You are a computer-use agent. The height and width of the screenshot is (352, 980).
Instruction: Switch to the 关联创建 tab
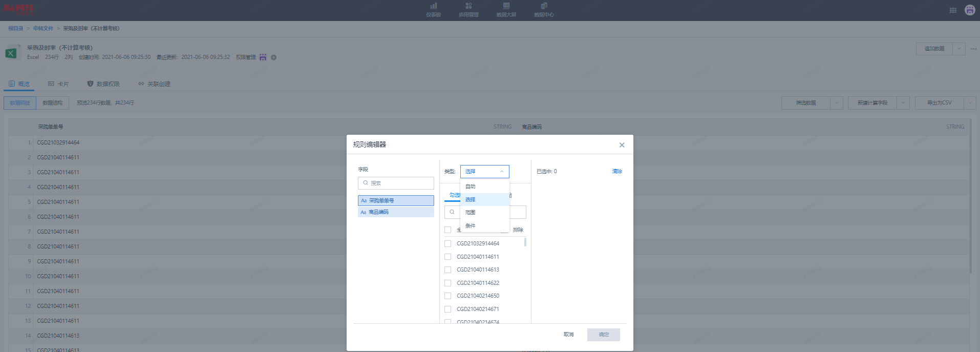coord(154,84)
